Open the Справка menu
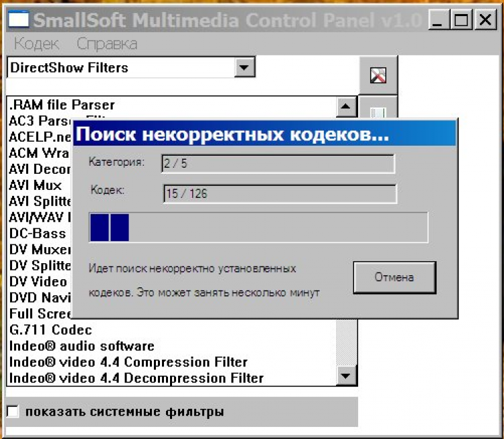The height and width of the screenshot is (439, 504). point(107,44)
